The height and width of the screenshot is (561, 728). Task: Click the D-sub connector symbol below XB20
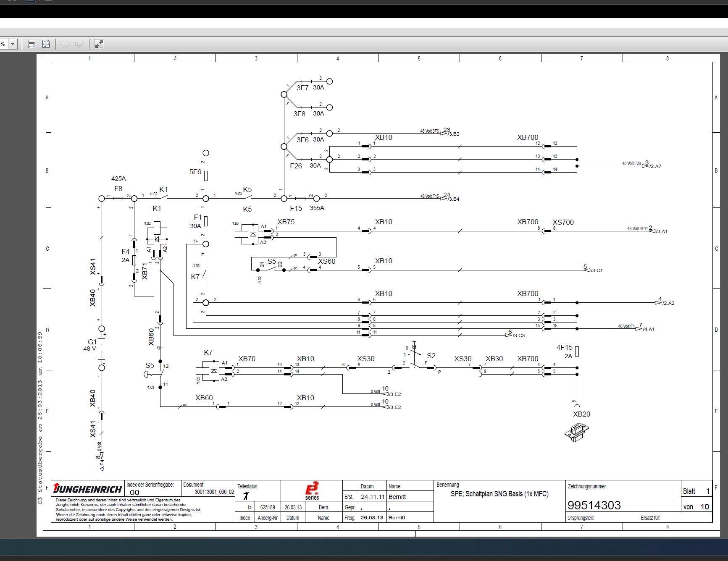click(576, 432)
